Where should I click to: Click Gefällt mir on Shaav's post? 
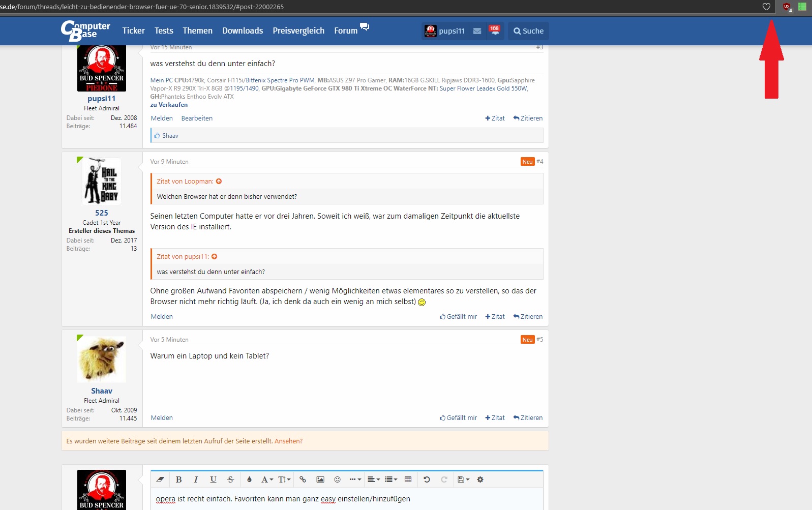(x=458, y=418)
